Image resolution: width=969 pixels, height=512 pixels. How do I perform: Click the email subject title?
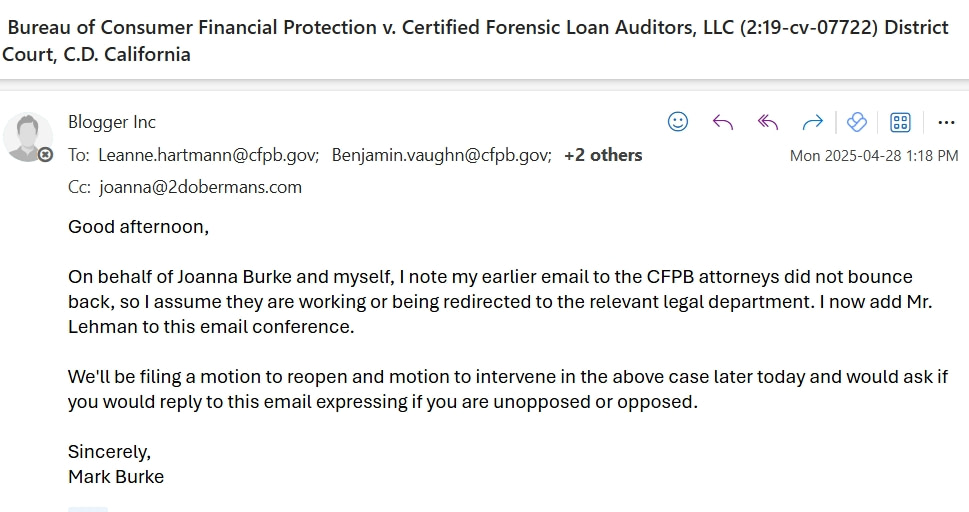coord(475,41)
